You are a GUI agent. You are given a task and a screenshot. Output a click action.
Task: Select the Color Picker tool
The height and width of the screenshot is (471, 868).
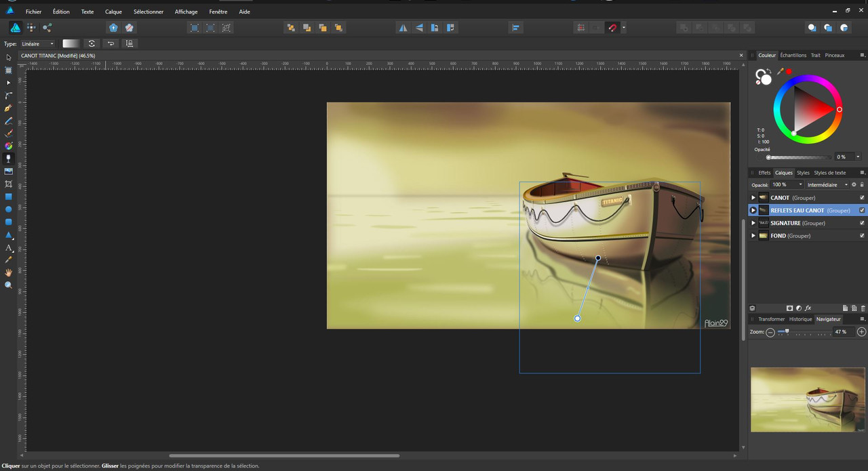click(8, 260)
